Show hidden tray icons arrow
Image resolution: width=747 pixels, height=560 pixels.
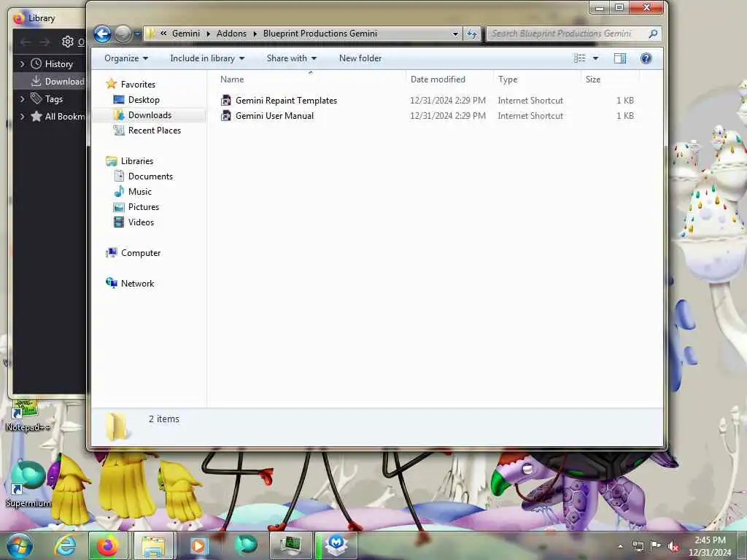pyautogui.click(x=620, y=546)
